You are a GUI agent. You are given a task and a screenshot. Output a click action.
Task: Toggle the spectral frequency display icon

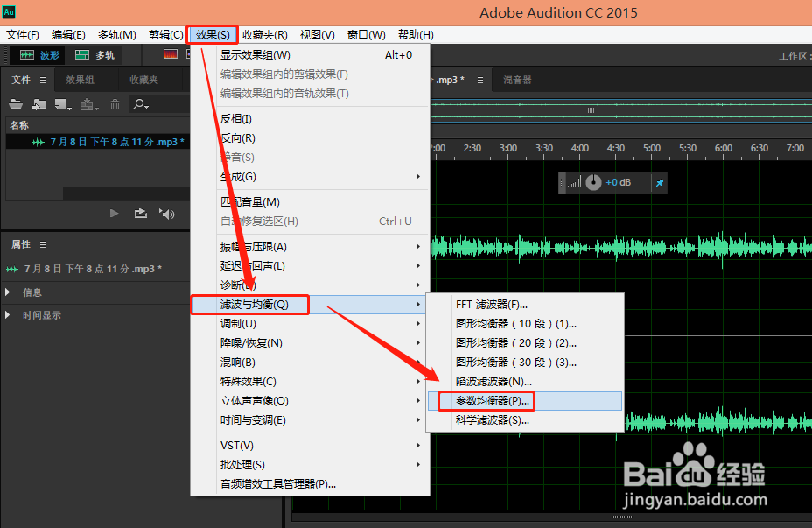pyautogui.click(x=171, y=54)
